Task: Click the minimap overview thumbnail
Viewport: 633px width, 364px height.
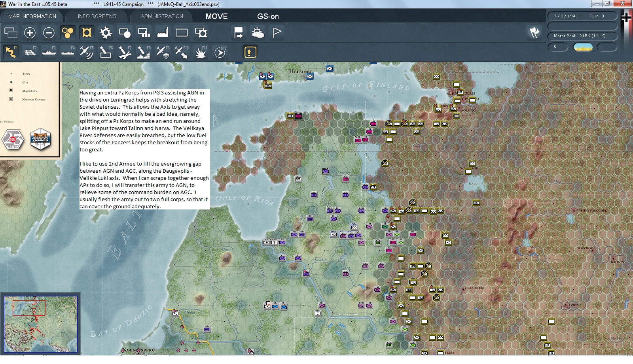Action: (40, 324)
